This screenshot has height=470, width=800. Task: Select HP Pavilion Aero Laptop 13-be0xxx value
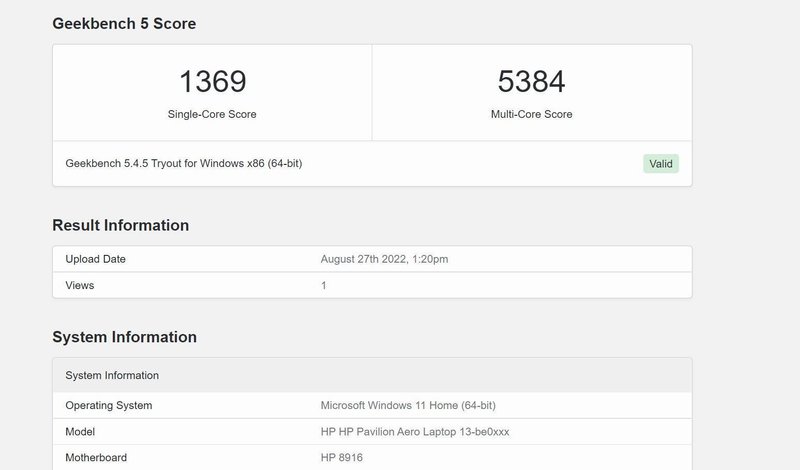(415, 432)
